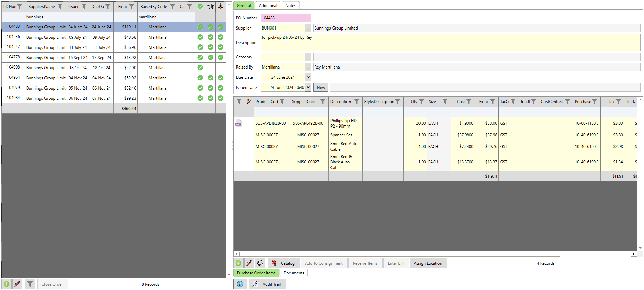The height and width of the screenshot is (290, 644).
Task: Filter the TaxCode column in items grid
Action: coord(513,101)
